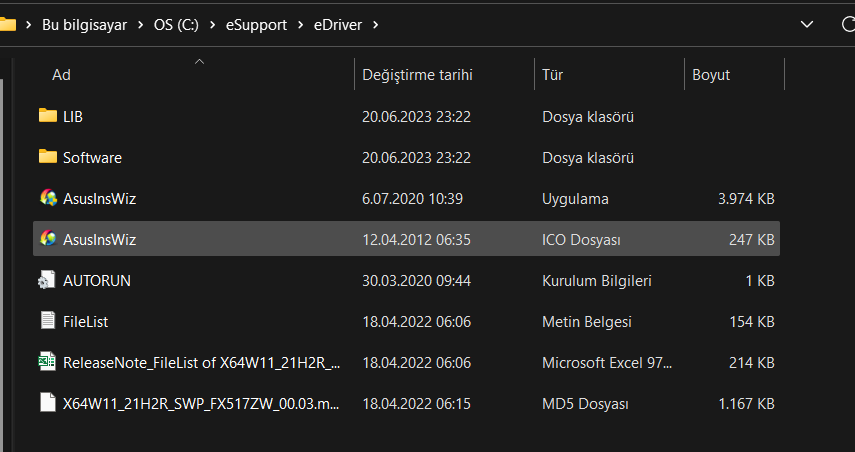855x452 pixels.
Task: Click the 154 KB size cell
Action: 751,322
